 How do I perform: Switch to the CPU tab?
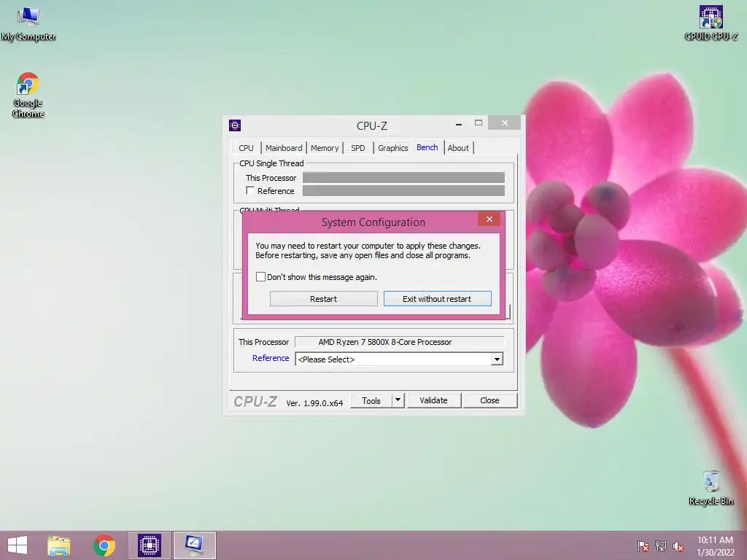(x=247, y=148)
